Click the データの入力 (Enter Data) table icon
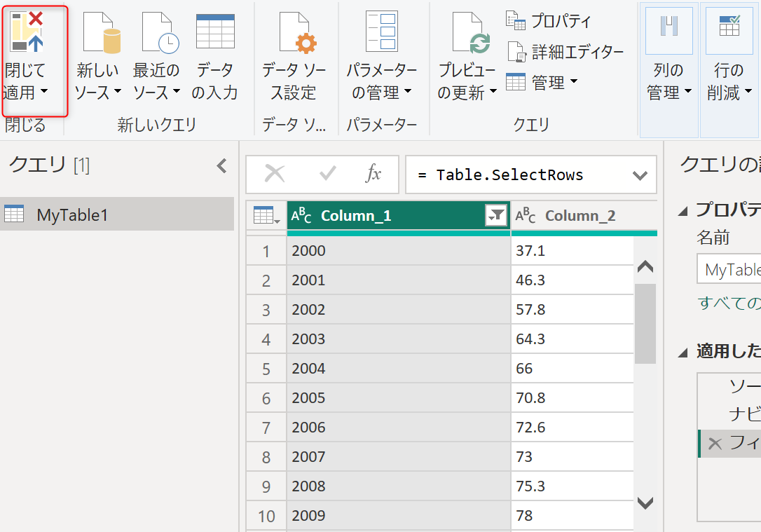This screenshot has width=761, height=532. pyautogui.click(x=215, y=32)
